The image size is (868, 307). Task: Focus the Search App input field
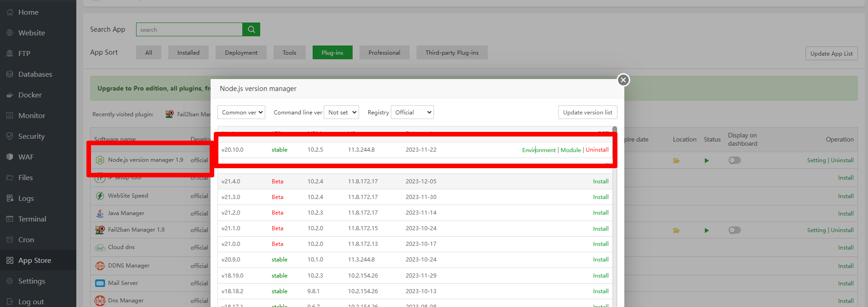point(189,29)
